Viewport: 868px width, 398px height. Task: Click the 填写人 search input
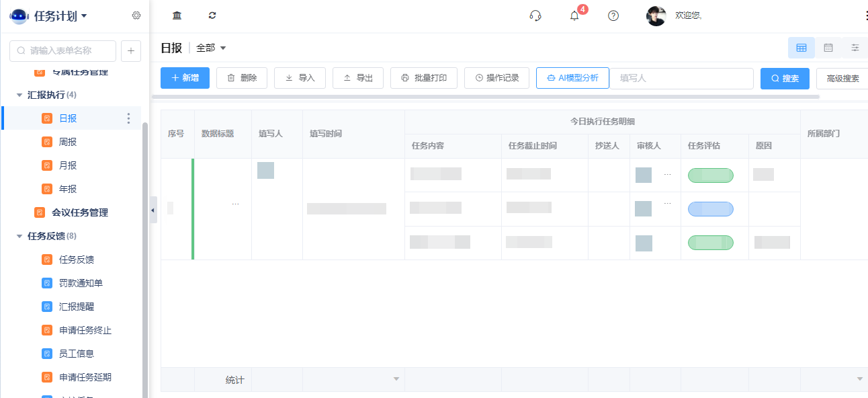click(681, 78)
